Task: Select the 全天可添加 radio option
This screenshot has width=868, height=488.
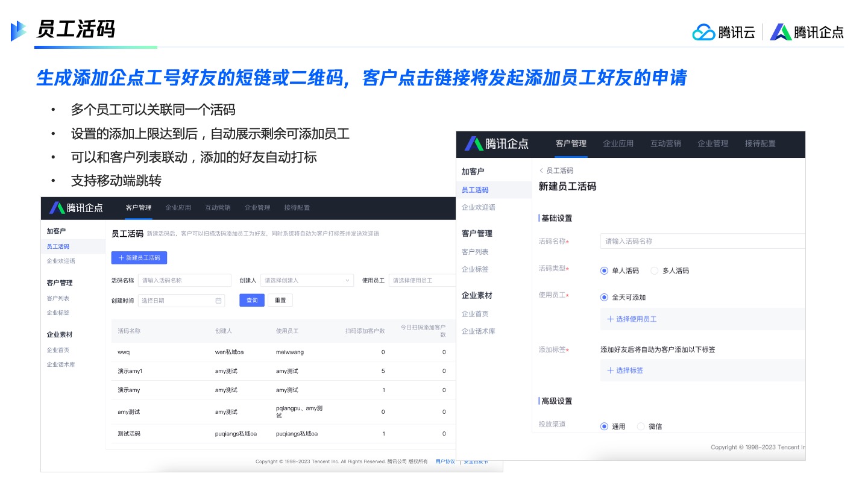Action: tap(604, 297)
